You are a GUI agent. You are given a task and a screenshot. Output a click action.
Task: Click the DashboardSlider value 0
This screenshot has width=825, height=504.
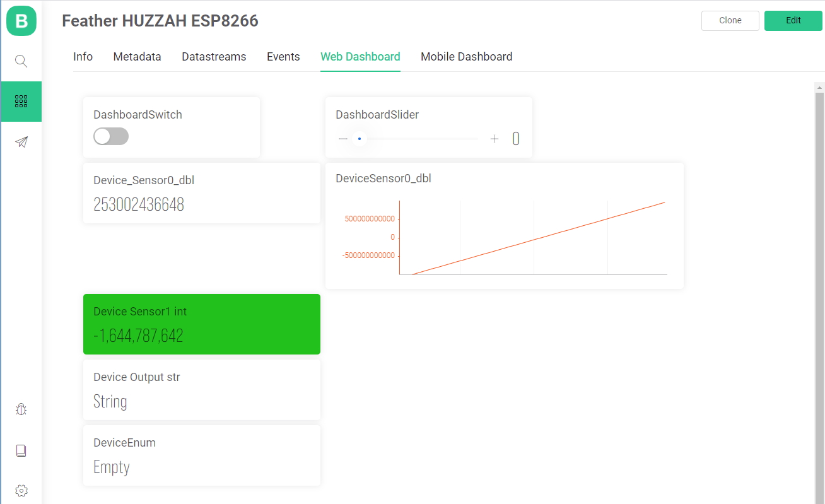pos(516,139)
